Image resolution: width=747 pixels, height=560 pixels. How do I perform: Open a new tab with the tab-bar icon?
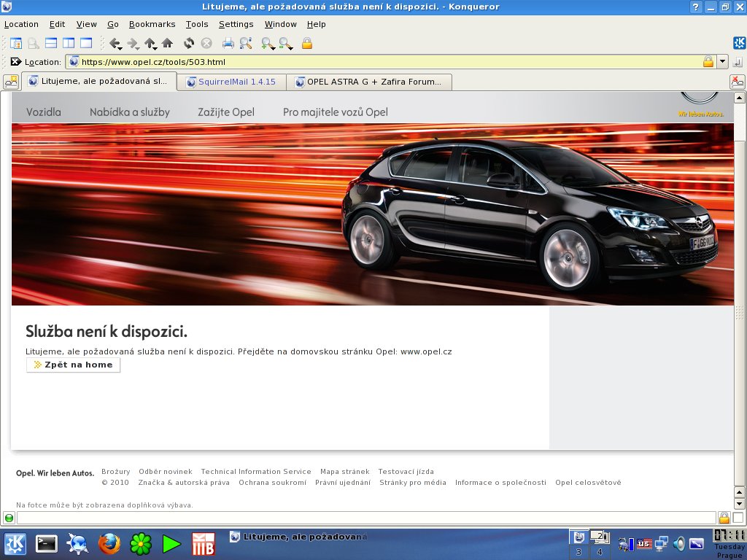(x=11, y=82)
